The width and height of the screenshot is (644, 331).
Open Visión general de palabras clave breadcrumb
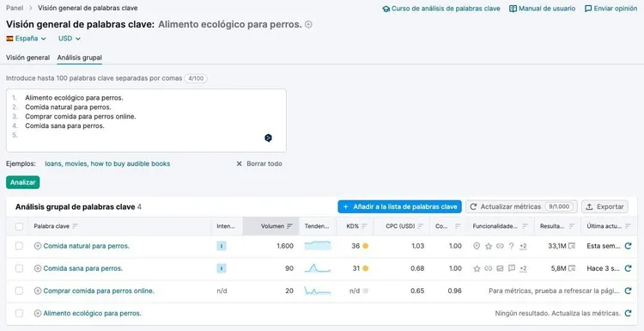[88, 8]
